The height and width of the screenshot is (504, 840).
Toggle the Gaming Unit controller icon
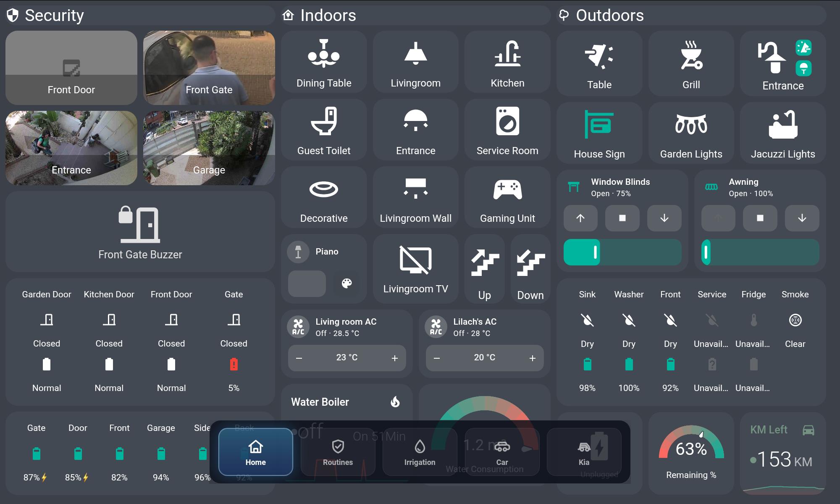coord(507,189)
